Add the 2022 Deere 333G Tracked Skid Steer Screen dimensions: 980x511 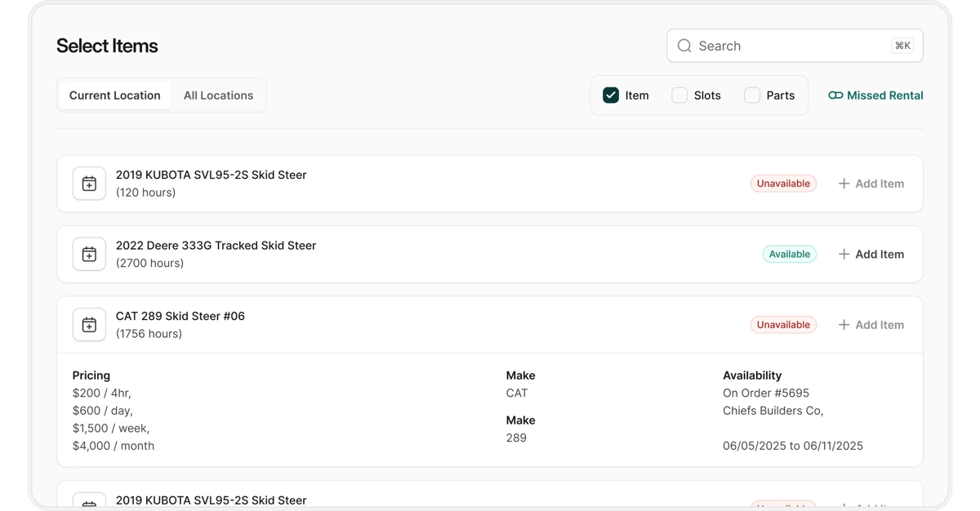click(871, 254)
